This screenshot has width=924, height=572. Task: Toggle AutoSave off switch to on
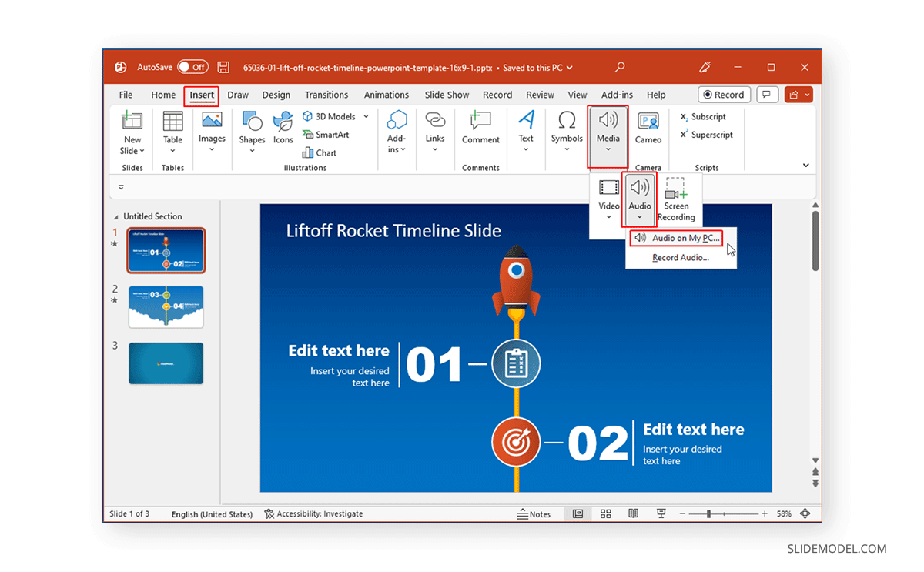click(192, 66)
